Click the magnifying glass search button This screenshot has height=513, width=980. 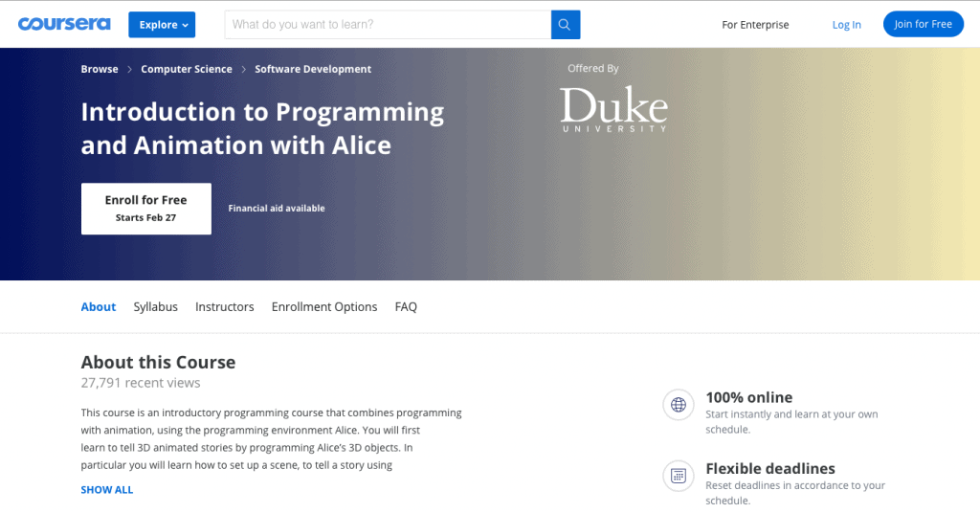tap(565, 24)
